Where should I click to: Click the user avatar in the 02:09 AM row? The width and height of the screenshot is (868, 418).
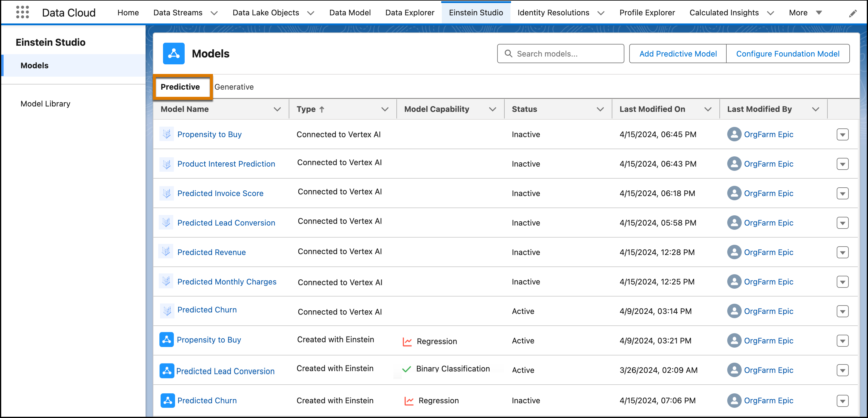pos(734,370)
